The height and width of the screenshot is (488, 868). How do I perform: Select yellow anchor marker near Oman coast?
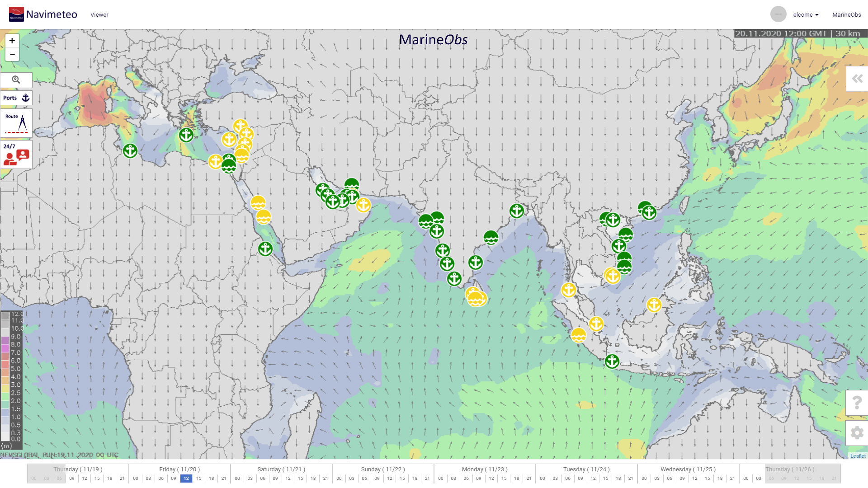(363, 205)
